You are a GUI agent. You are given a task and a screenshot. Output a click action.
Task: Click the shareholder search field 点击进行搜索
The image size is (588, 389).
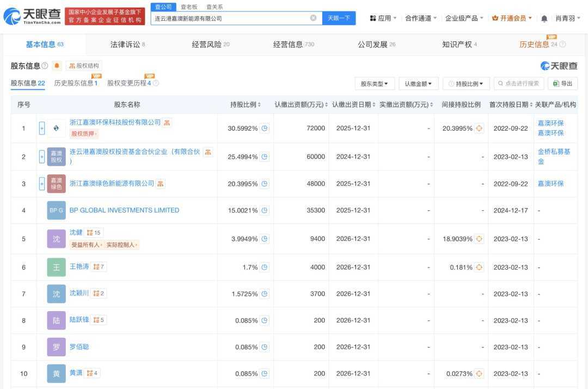(518, 84)
